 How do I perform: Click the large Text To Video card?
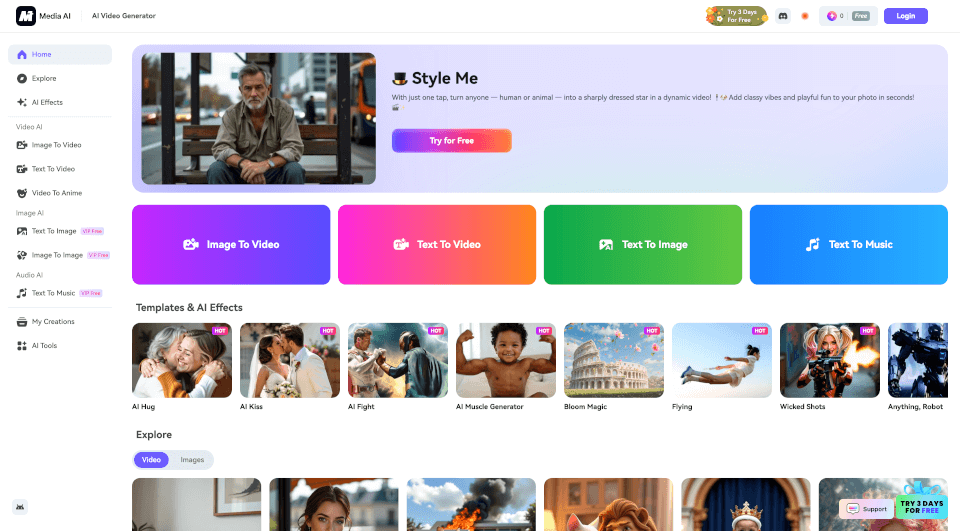437,244
